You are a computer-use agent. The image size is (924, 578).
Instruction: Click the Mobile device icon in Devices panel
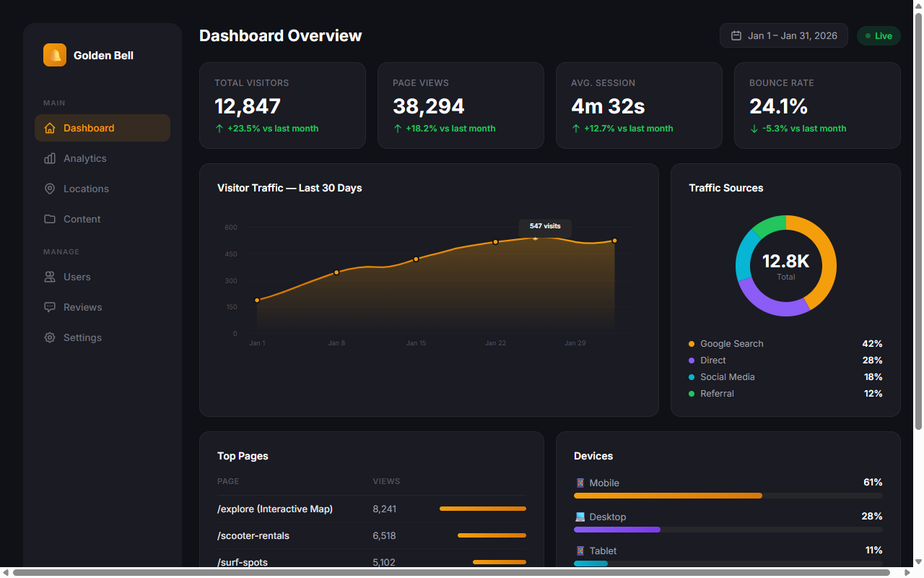point(579,483)
